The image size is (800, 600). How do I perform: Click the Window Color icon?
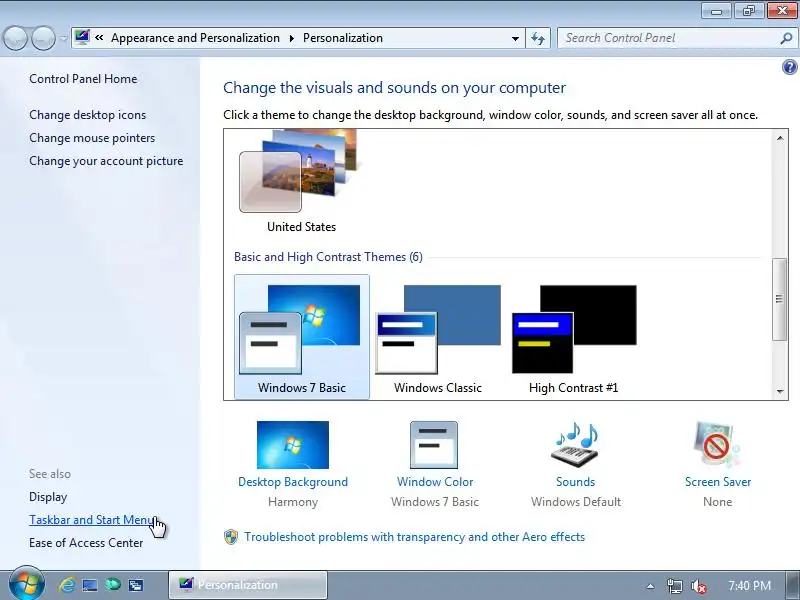[x=434, y=444]
